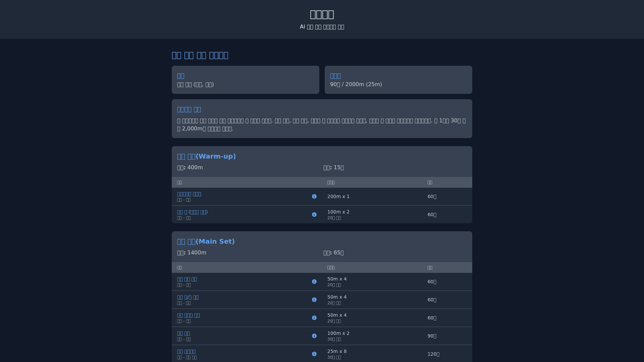Click the Main Set section heading
This screenshot has height=362, width=644.
tap(206, 241)
